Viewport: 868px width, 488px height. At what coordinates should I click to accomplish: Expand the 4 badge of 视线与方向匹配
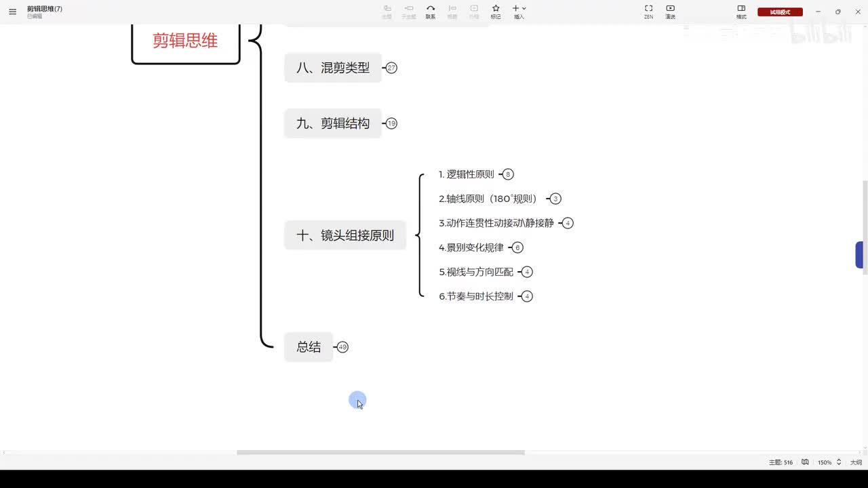[527, 272]
